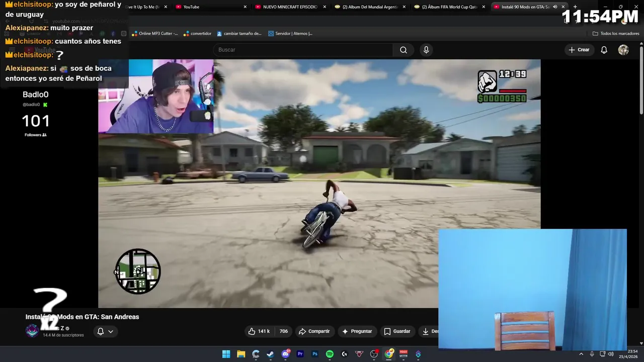Open the convertidor bookmark
This screenshot has width=644, height=362.
(197, 34)
